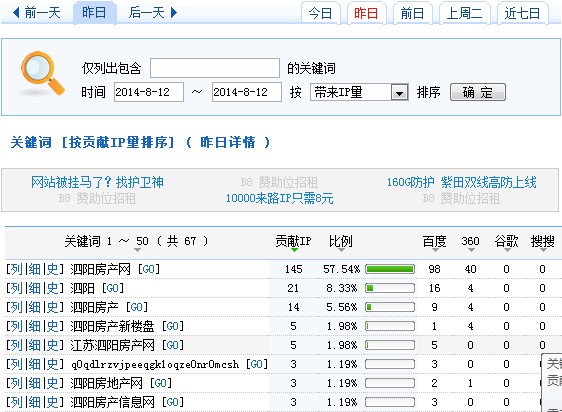562x412 pixels.
Task: Click 细 link in 江苏泗阳房产网 row
Action: (x=34, y=345)
